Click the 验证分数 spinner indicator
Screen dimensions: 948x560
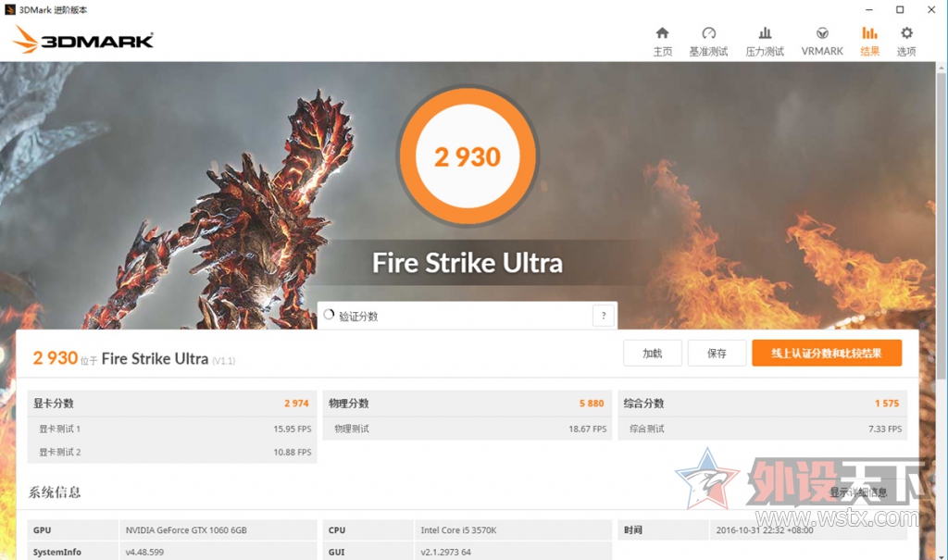[329, 315]
